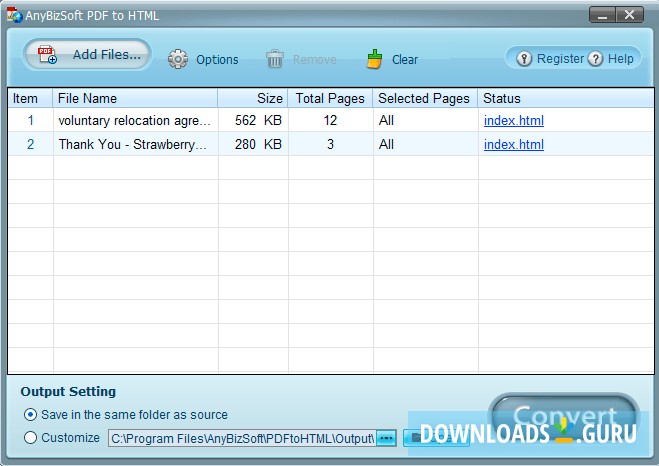Click the Options text label
The width and height of the screenshot is (659, 466).
click(217, 60)
